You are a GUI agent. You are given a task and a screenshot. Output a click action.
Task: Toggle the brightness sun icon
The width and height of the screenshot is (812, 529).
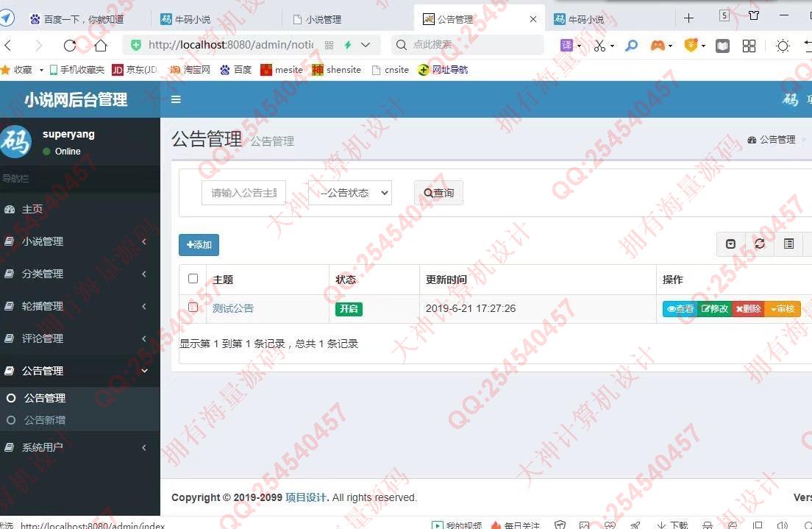coord(783,46)
